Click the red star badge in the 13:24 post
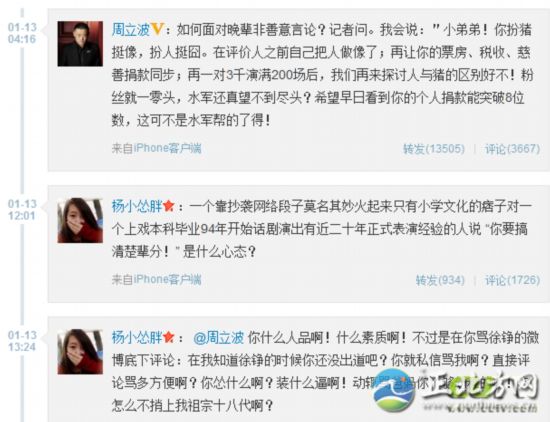 pos(169,337)
